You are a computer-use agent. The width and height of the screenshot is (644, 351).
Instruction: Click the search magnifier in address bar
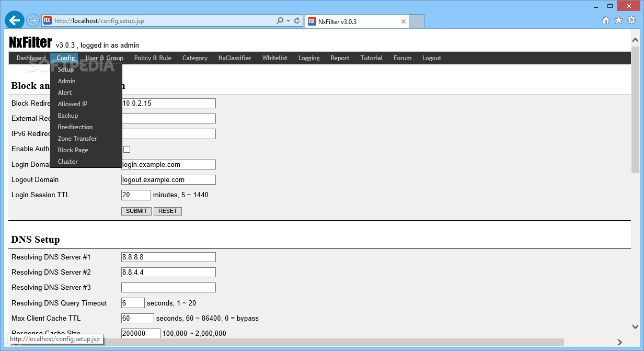pyautogui.click(x=280, y=21)
